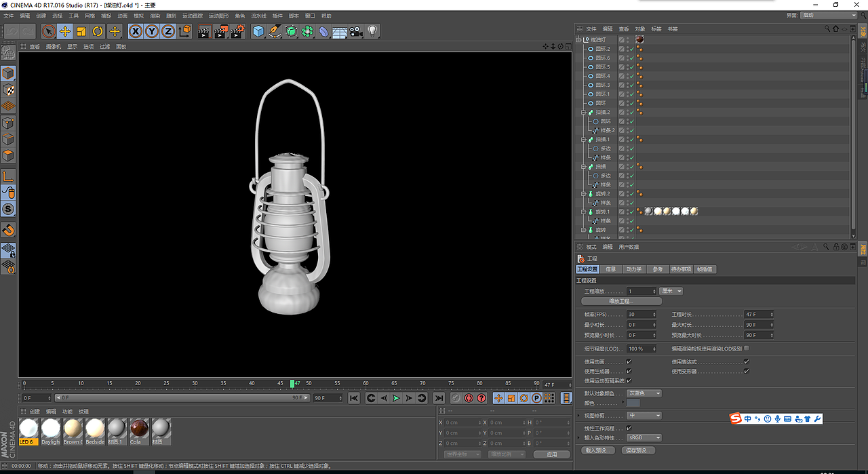Collapse the 扫描.2 object tree

pyautogui.click(x=583, y=112)
